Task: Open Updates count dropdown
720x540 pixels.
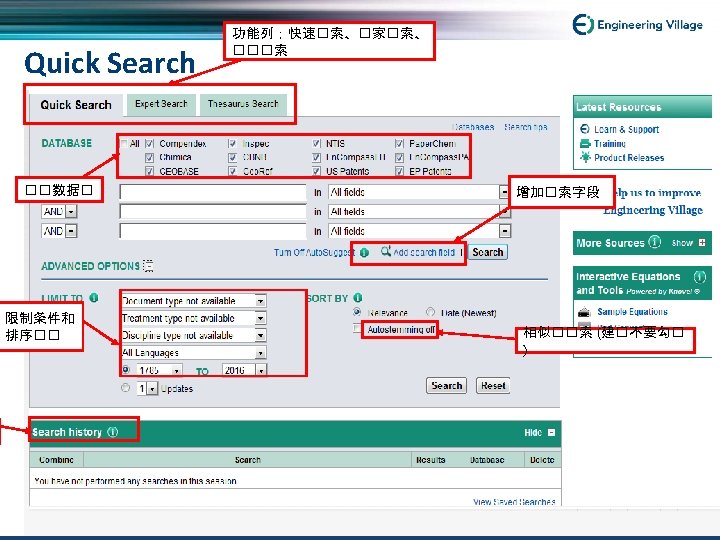Action: point(152,389)
